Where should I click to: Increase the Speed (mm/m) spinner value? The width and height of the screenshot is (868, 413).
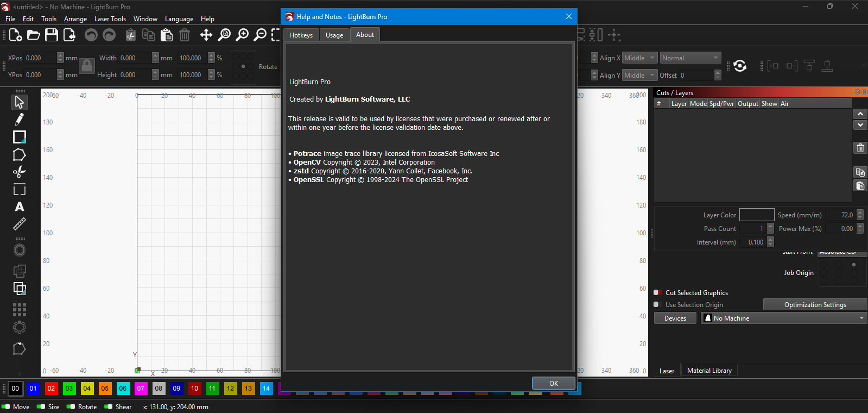pyautogui.click(x=860, y=212)
